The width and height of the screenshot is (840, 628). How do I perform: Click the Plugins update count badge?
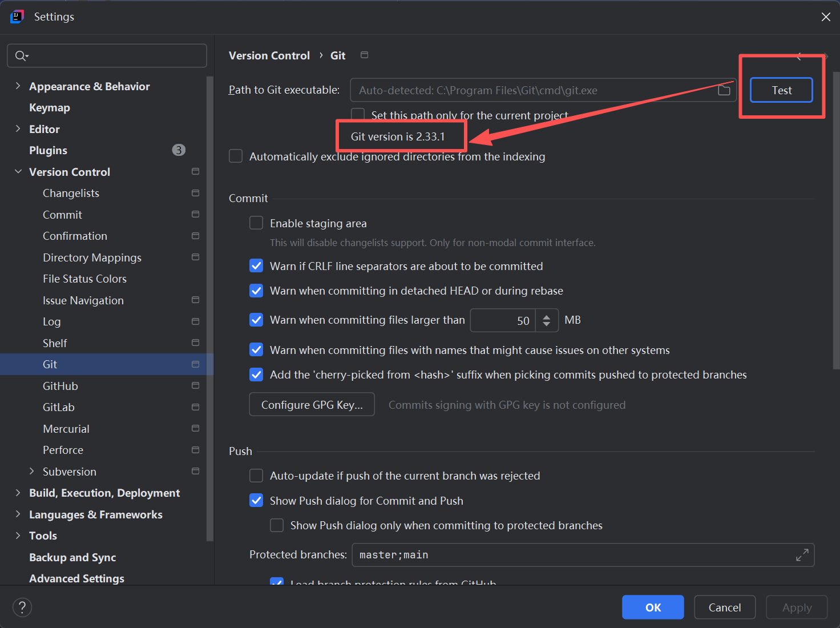tap(179, 150)
